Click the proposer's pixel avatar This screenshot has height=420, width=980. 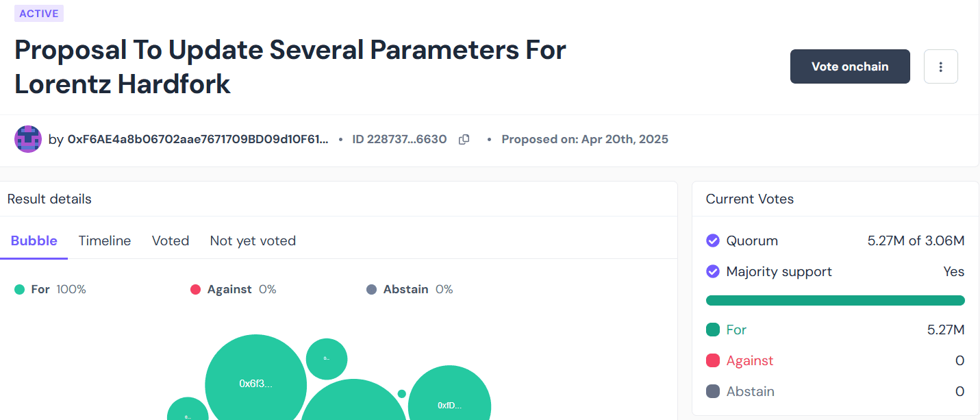coord(28,139)
